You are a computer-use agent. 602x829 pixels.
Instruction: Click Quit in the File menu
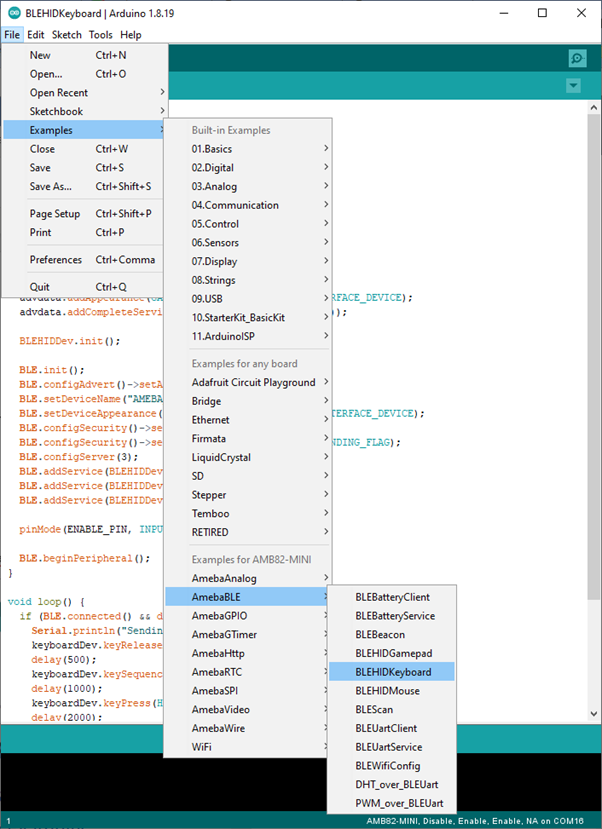[40, 287]
